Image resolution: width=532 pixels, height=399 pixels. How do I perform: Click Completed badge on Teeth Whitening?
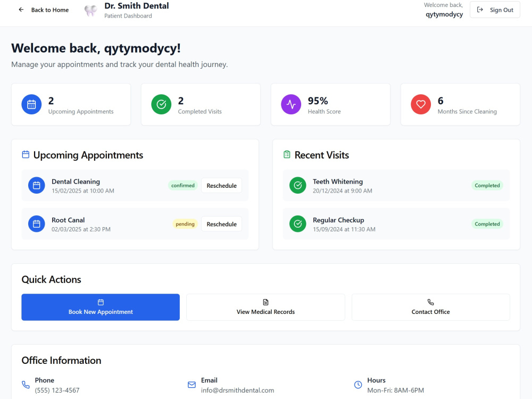point(487,186)
